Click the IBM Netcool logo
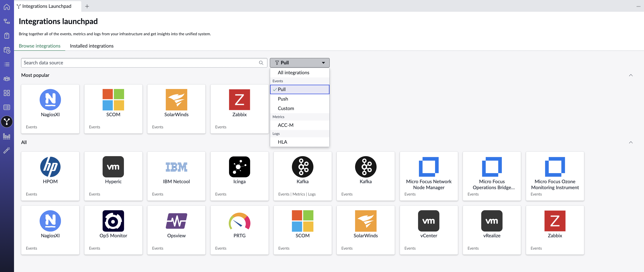 click(x=176, y=167)
